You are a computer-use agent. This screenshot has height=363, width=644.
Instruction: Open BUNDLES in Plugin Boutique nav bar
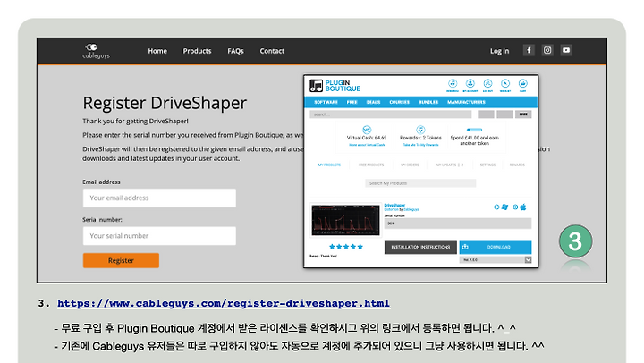[428, 102]
